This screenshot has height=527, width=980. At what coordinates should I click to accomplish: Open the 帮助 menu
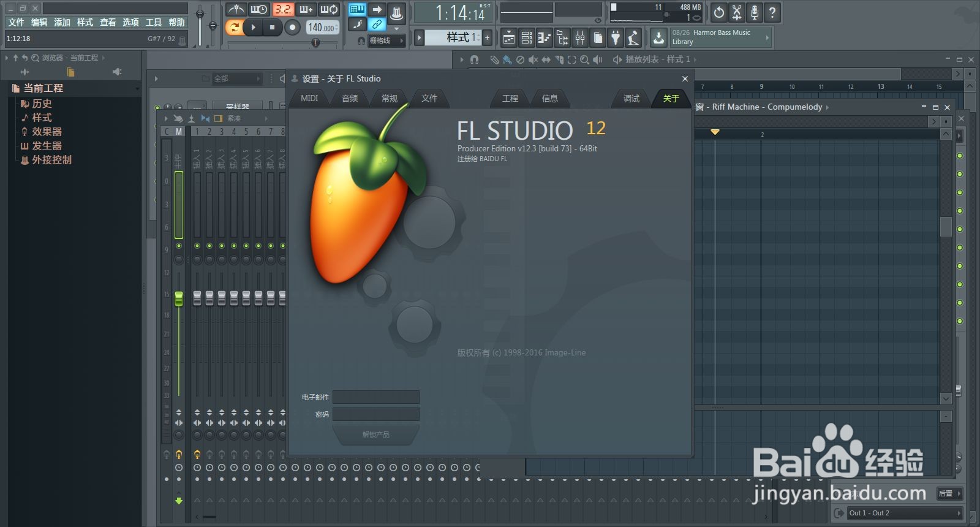tap(176, 22)
